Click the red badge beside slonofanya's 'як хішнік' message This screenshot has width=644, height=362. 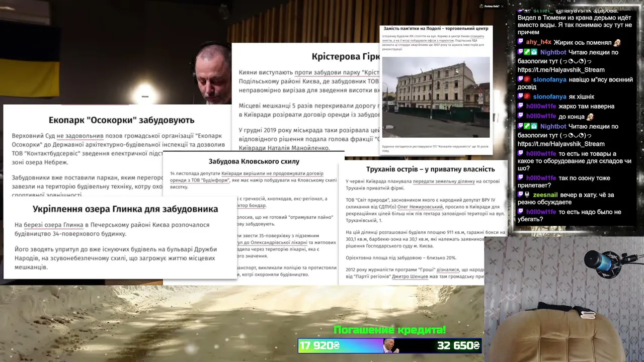(x=527, y=97)
